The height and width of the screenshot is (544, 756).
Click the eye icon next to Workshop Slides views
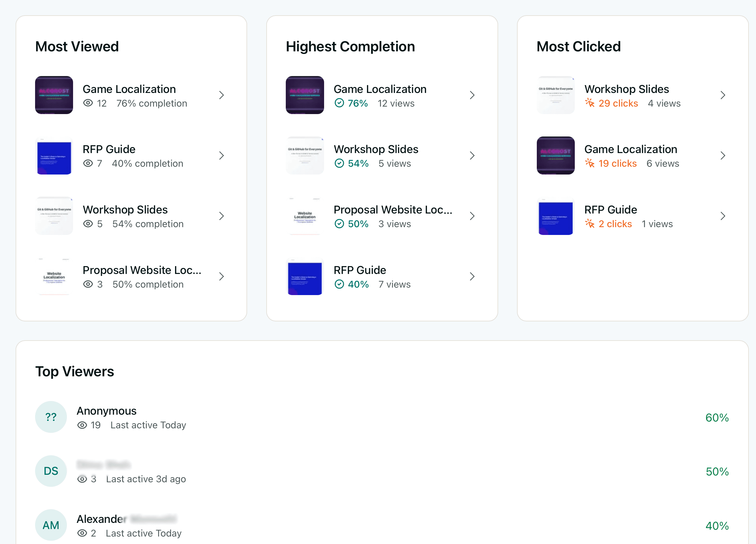(x=88, y=224)
